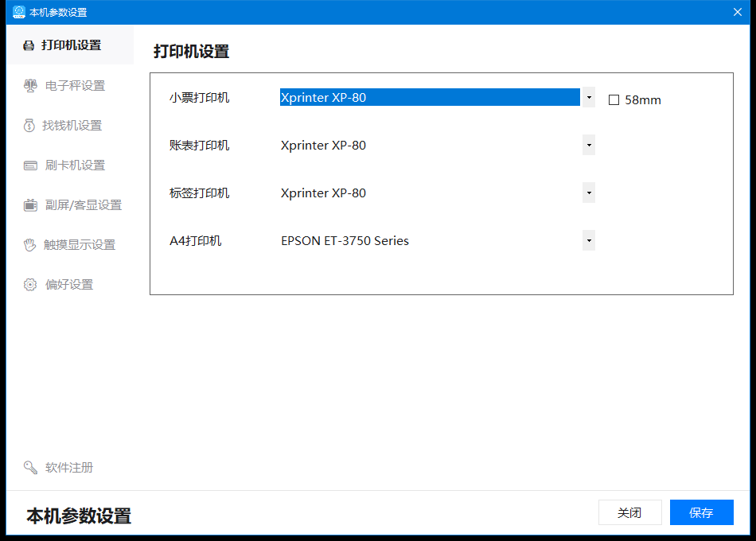756x541 pixels.
Task: Click the hand icon beside 触摸显示设置
Action: [x=30, y=245]
